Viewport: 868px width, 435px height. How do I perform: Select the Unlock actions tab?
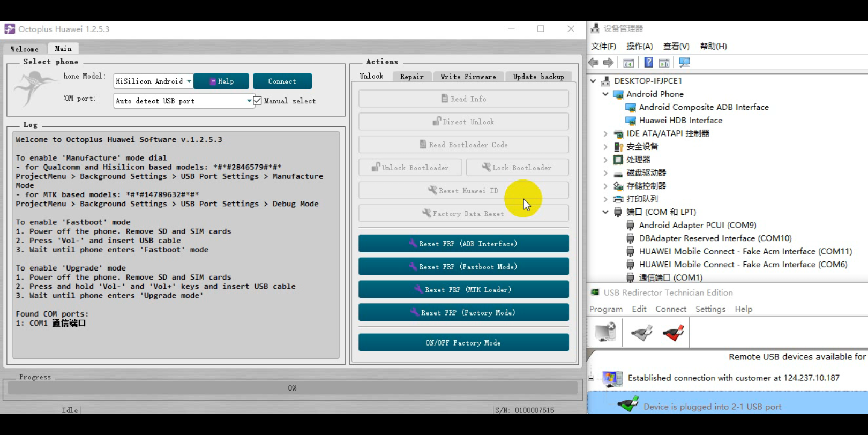pyautogui.click(x=371, y=76)
